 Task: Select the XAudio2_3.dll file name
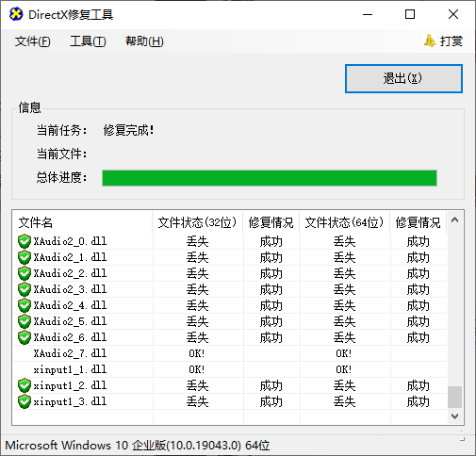click(x=70, y=289)
